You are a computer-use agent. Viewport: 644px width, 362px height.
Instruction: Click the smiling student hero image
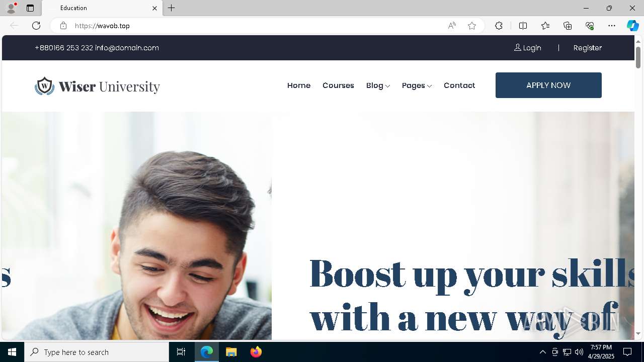click(137, 226)
